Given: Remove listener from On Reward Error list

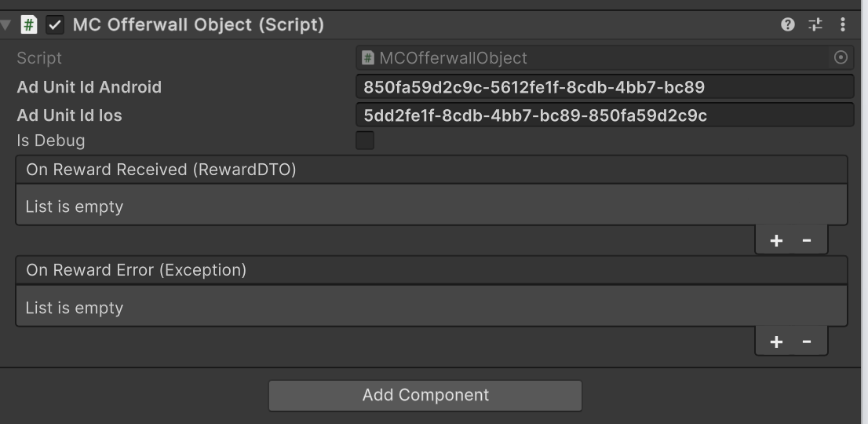Looking at the screenshot, I should 807,342.
